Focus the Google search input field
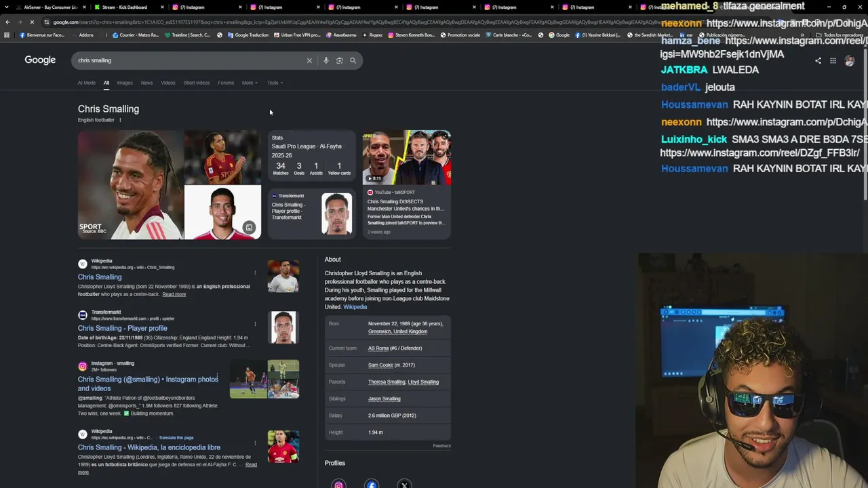 click(x=190, y=60)
